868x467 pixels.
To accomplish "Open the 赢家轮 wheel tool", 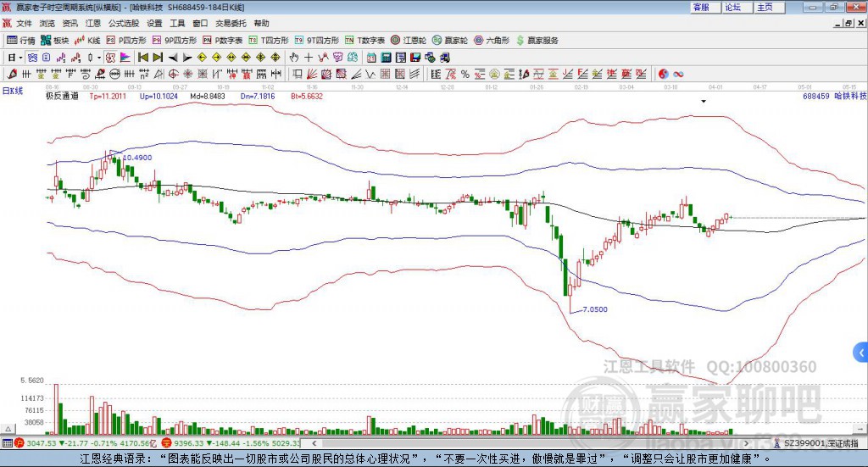I will coord(450,41).
